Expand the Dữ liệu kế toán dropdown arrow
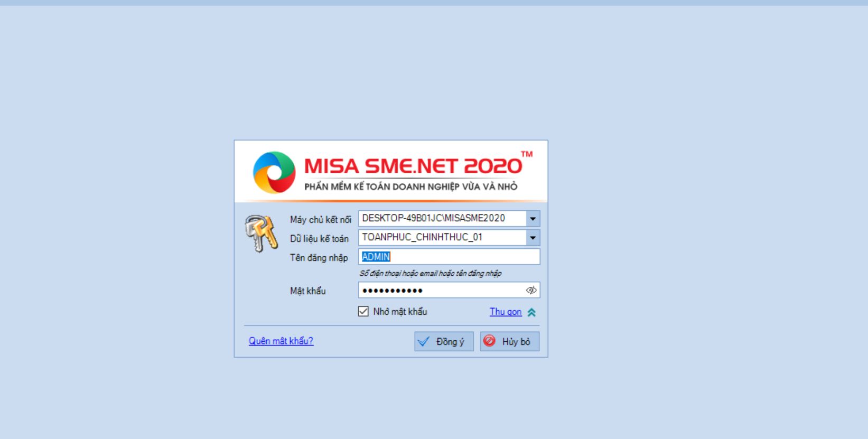The width and height of the screenshot is (868, 439). click(533, 238)
